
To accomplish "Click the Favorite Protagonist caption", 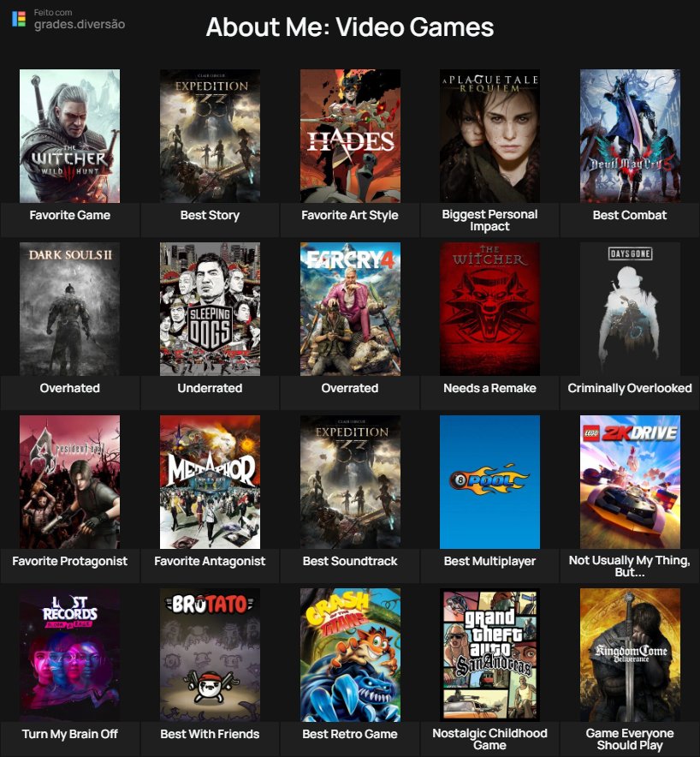I will (70, 561).
